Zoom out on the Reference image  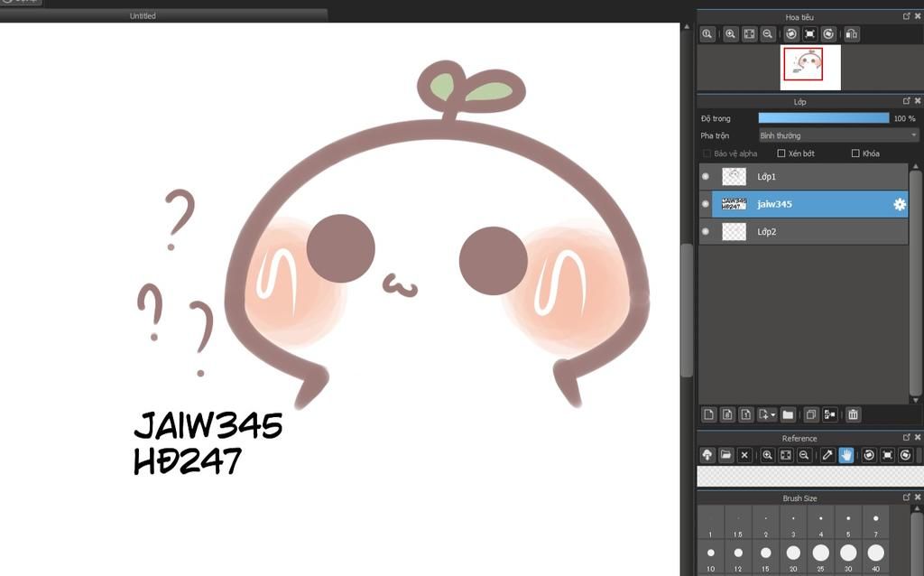click(804, 455)
